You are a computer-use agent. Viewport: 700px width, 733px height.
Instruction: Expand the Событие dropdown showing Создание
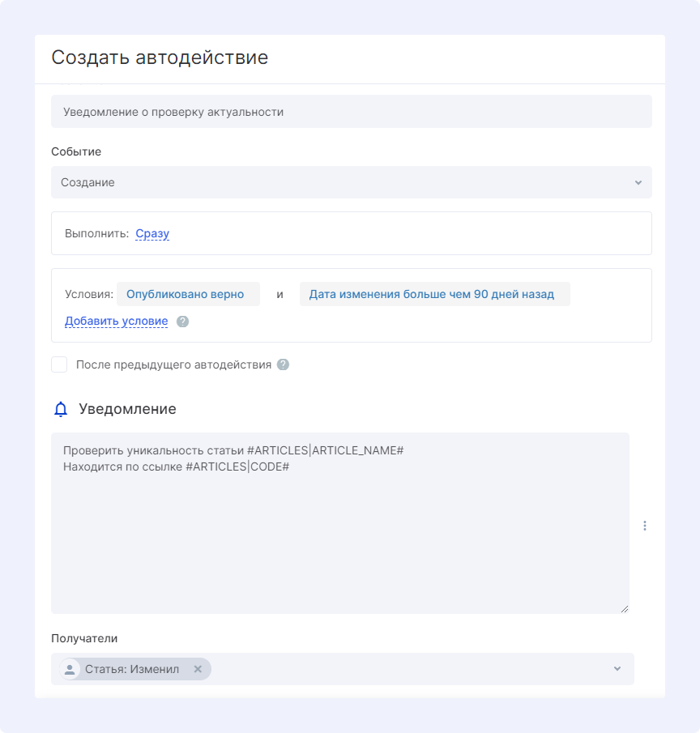point(351,182)
